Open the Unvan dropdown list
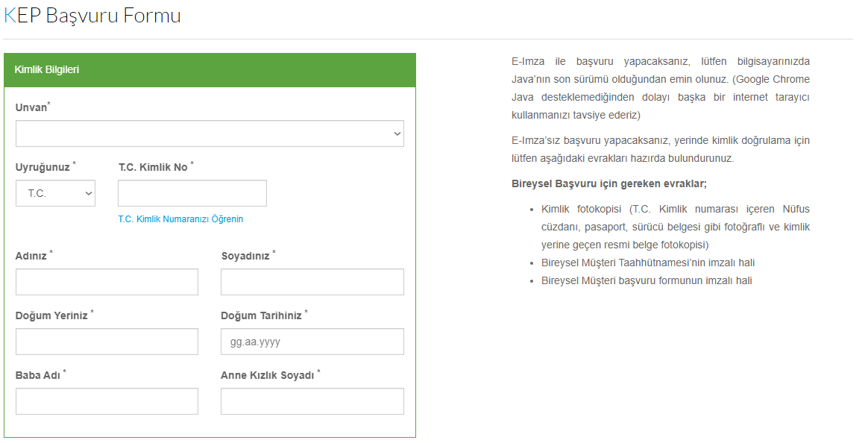This screenshot has width=868, height=443. (x=210, y=133)
